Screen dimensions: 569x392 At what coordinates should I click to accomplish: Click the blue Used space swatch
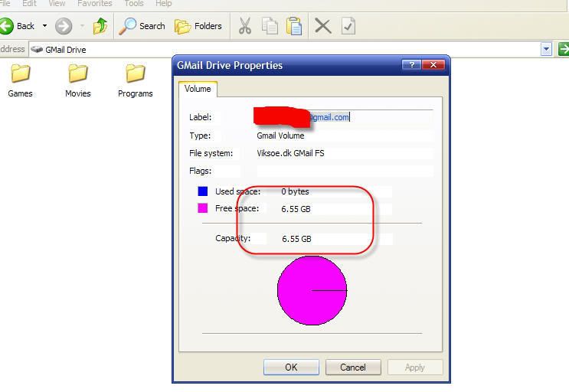tap(202, 191)
